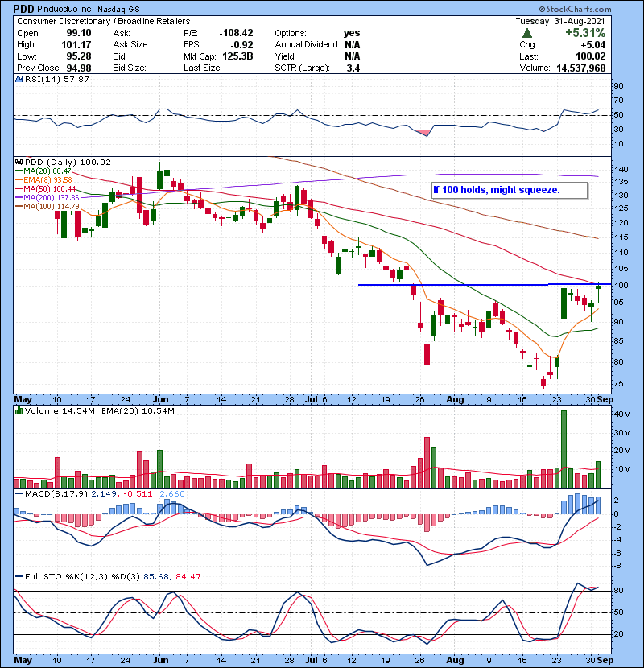Click Consumer Discretionary / Broadline Retailers sector text
Viewport: 644px width, 668px height.
click(x=104, y=21)
